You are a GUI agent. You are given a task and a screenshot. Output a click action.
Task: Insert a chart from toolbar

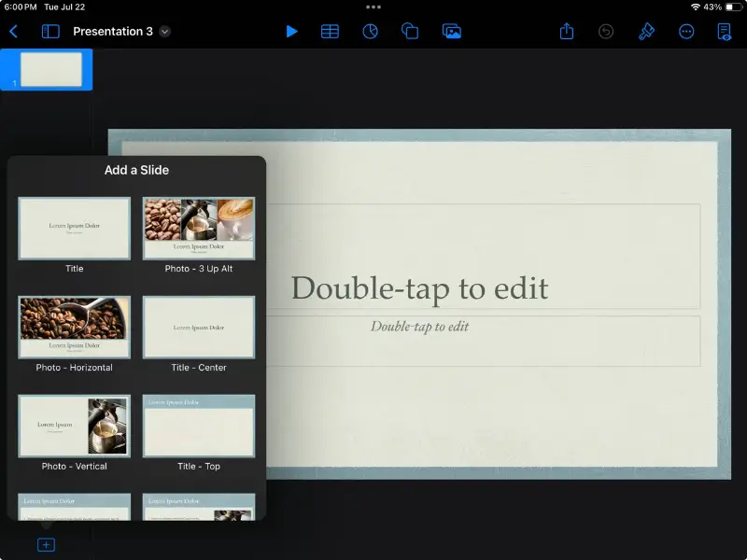click(370, 32)
